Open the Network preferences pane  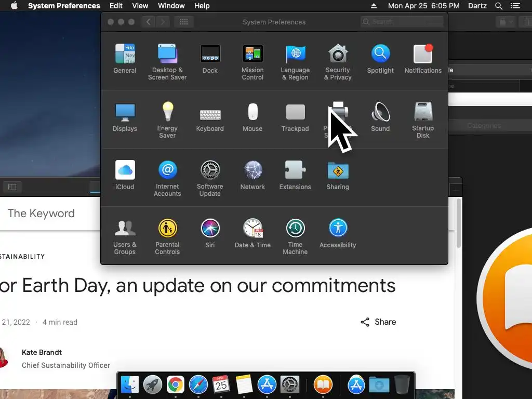[252, 175]
